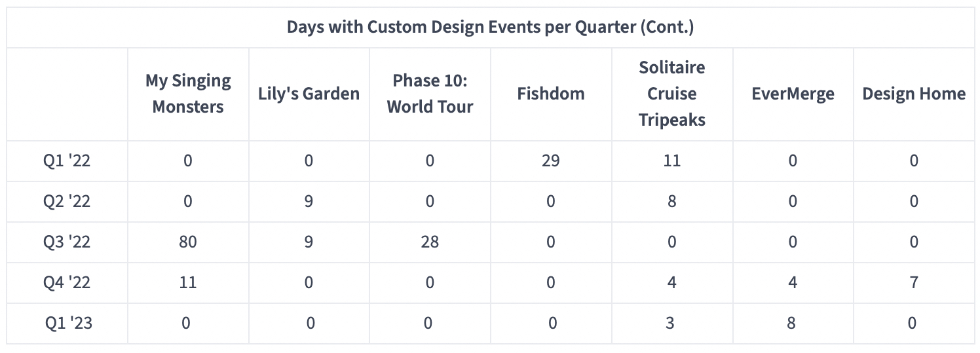The width and height of the screenshot is (980, 353).
Task: Select Design Home's Q4 '22 value 7
Action: 914,282
